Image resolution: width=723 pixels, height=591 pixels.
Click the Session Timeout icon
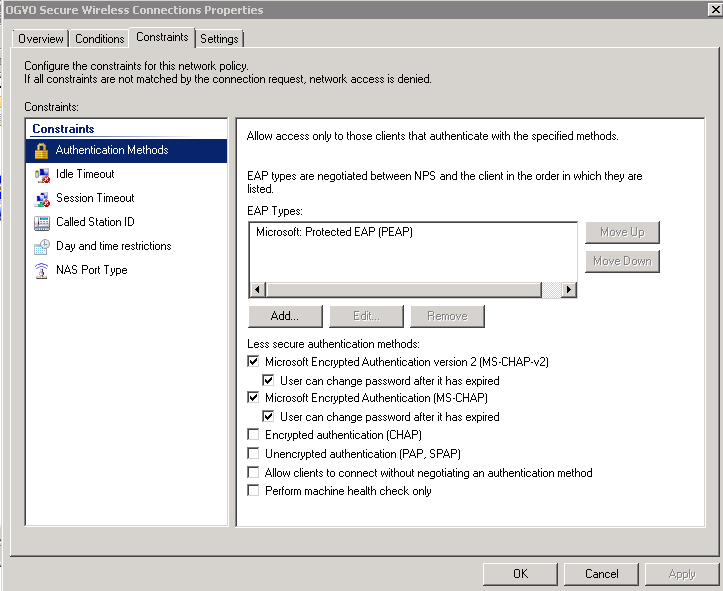click(41, 199)
